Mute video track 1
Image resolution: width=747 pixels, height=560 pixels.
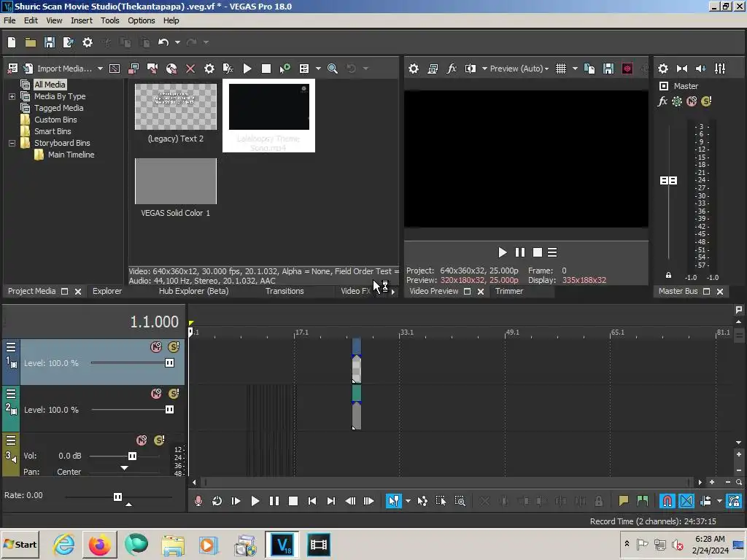pyautogui.click(x=156, y=347)
